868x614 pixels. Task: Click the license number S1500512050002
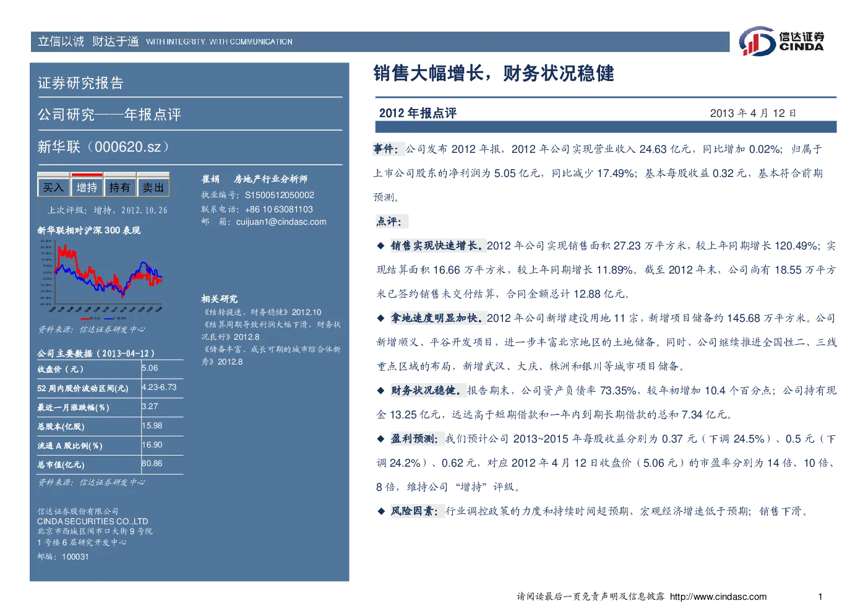[279, 195]
